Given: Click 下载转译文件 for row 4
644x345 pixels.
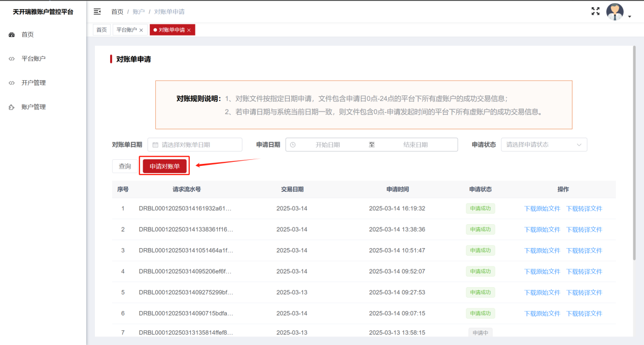Looking at the screenshot, I should point(584,271).
